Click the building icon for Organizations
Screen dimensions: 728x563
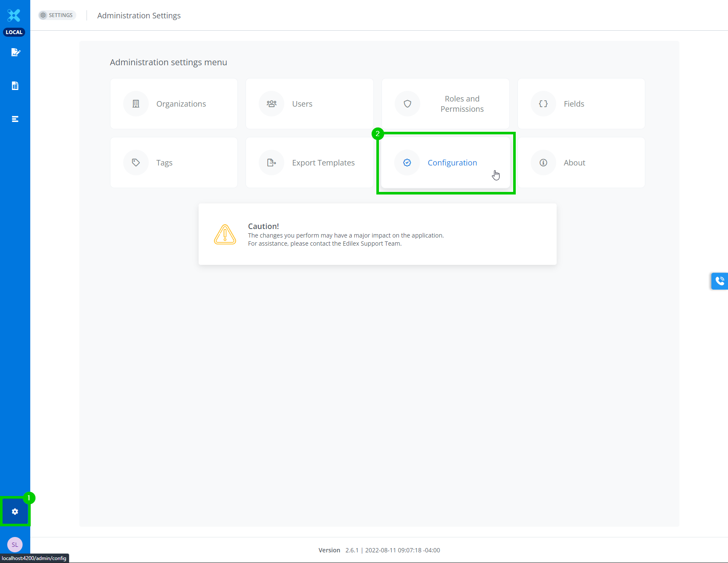[136, 104]
